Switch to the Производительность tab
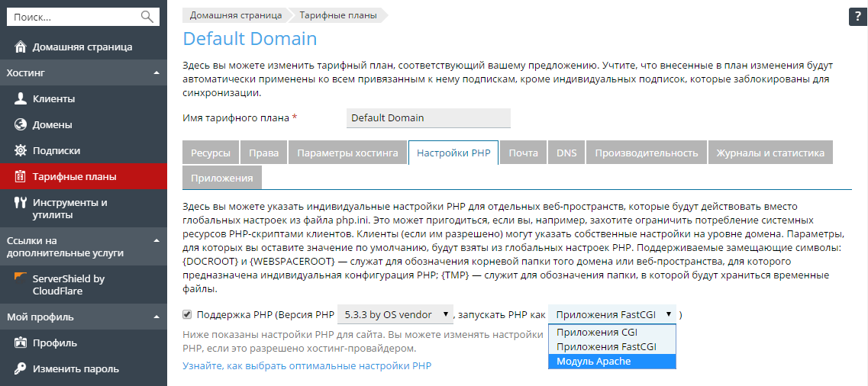 (647, 153)
